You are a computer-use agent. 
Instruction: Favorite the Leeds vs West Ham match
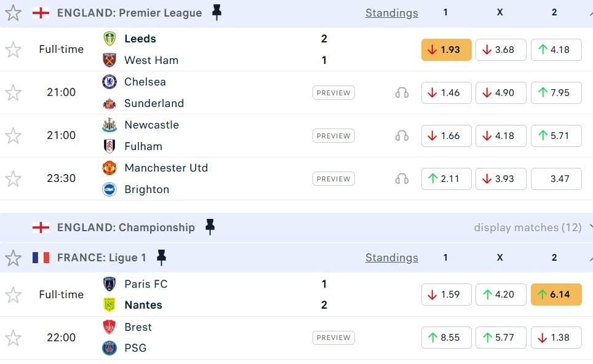point(13,50)
